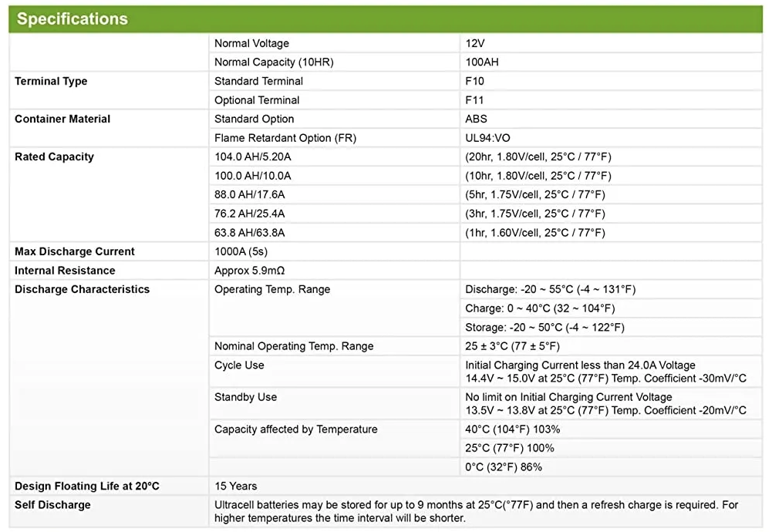
Task: Select the Normal Voltage 12V value cell
Action: (475, 44)
